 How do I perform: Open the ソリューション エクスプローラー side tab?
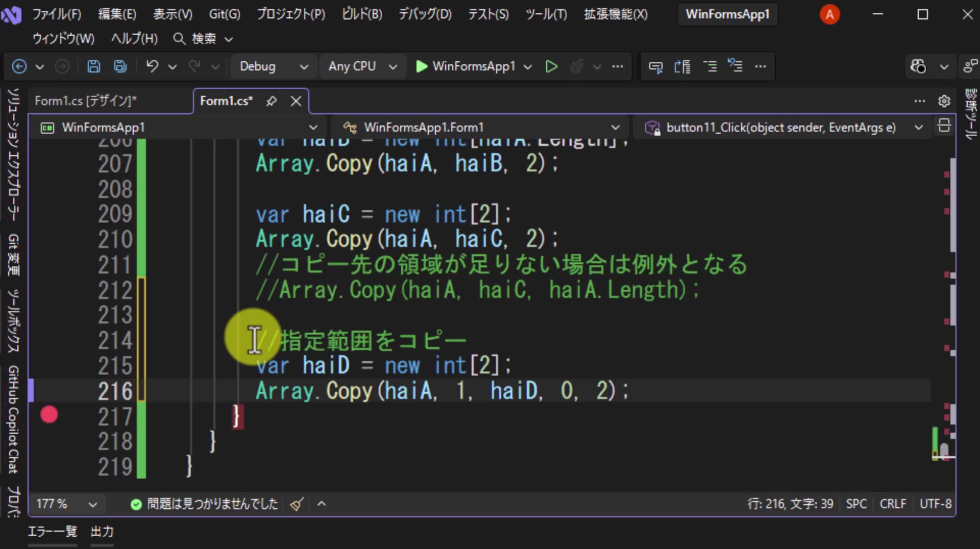point(13,155)
